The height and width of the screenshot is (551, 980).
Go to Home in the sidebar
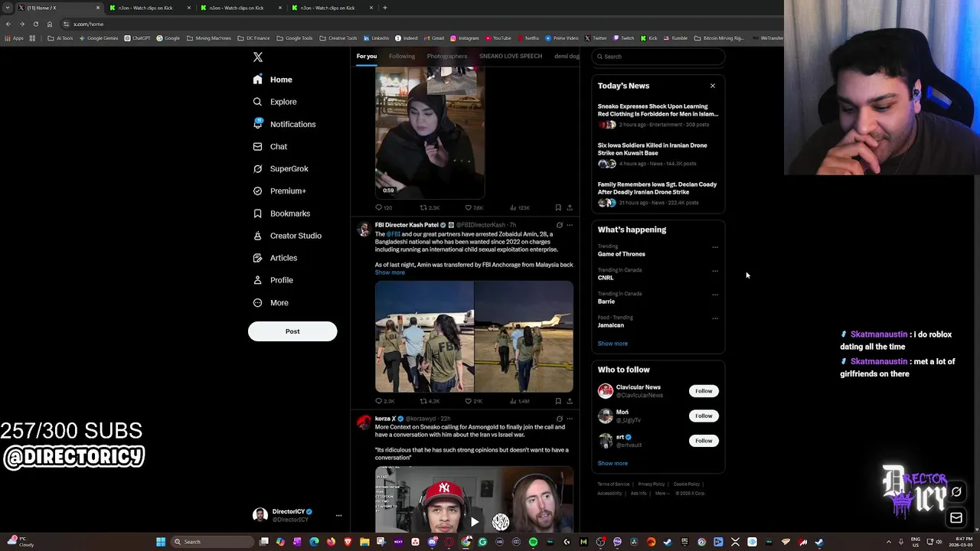pos(273,80)
